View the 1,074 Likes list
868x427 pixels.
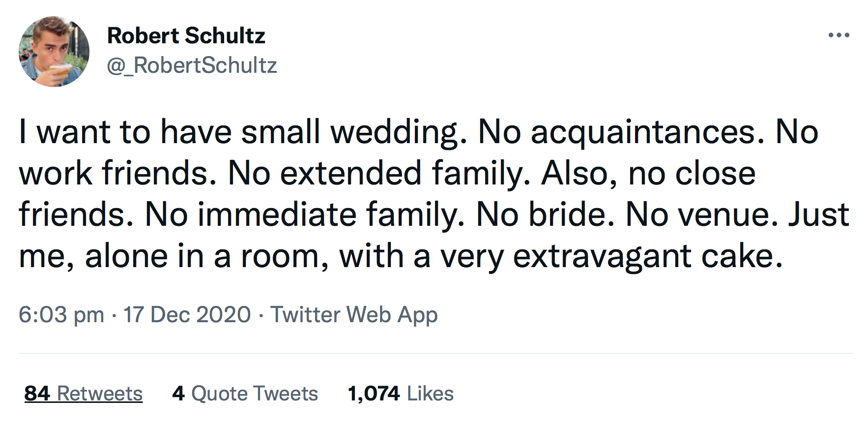(401, 394)
